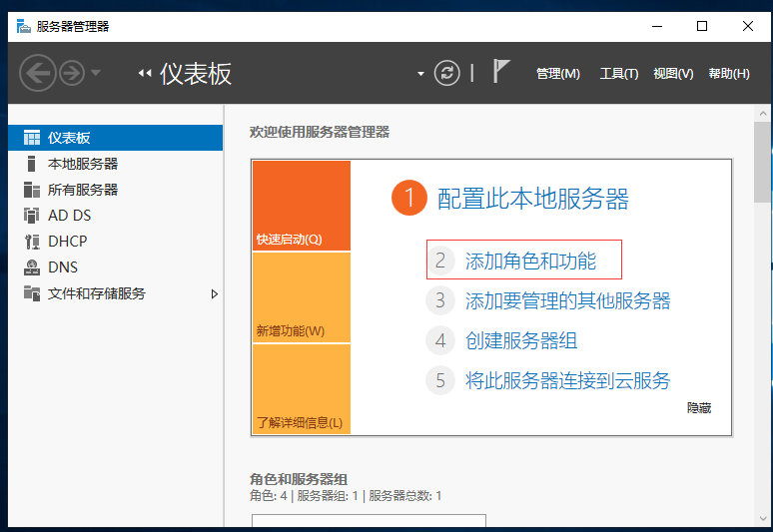
Task: Close the 服务器管理器 window
Action: pos(747,26)
